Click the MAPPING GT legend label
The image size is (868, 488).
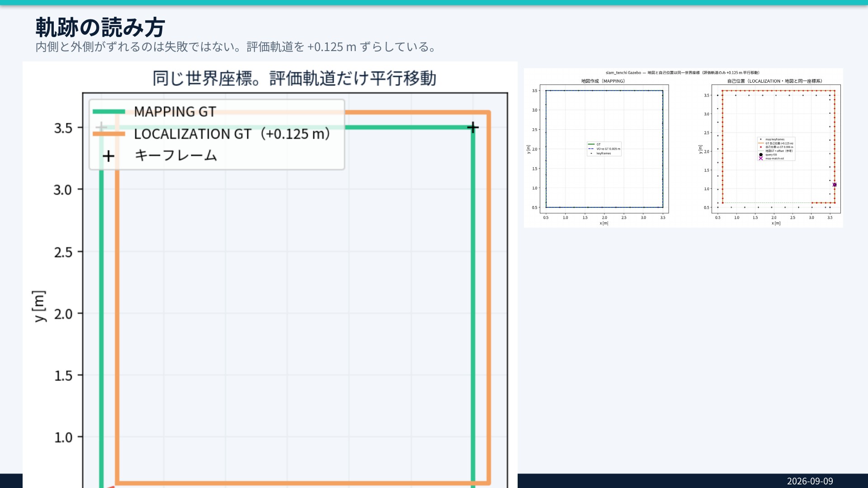pyautogui.click(x=175, y=112)
